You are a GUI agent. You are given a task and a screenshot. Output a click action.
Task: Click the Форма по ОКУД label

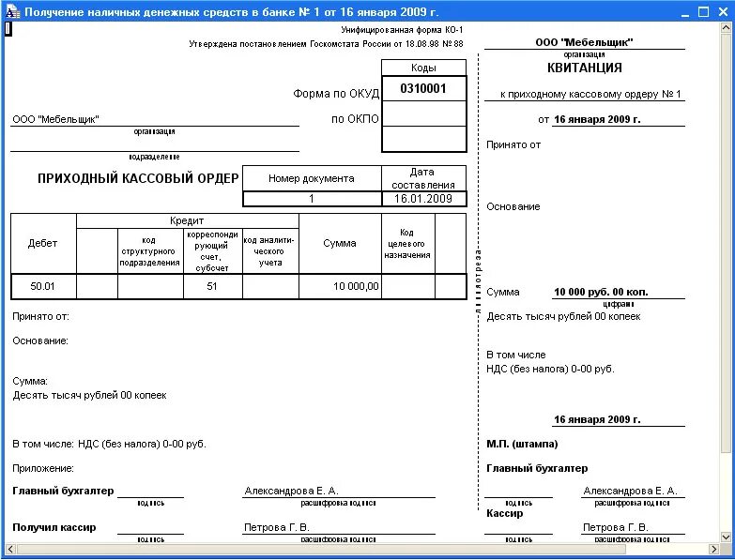click(336, 94)
